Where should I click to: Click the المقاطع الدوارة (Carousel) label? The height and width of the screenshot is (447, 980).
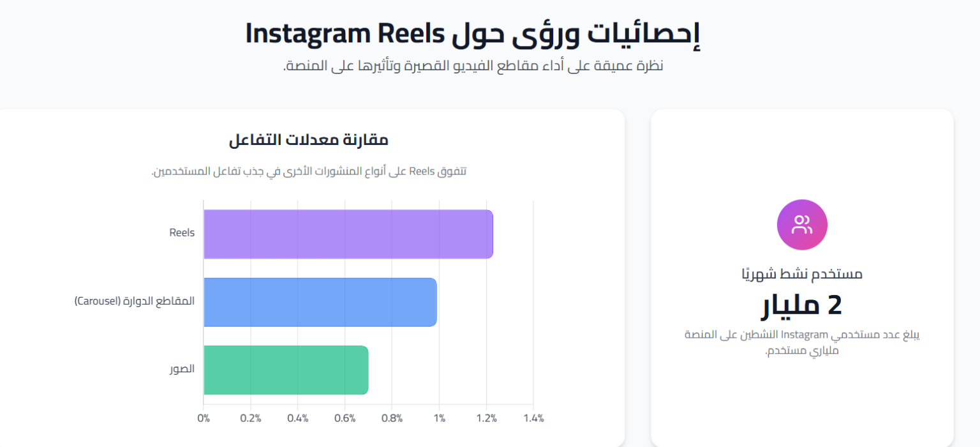pyautogui.click(x=135, y=301)
